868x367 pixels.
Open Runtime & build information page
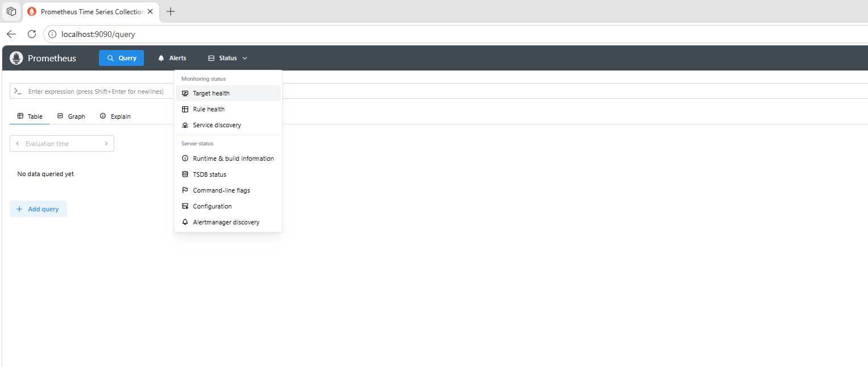coord(228,159)
